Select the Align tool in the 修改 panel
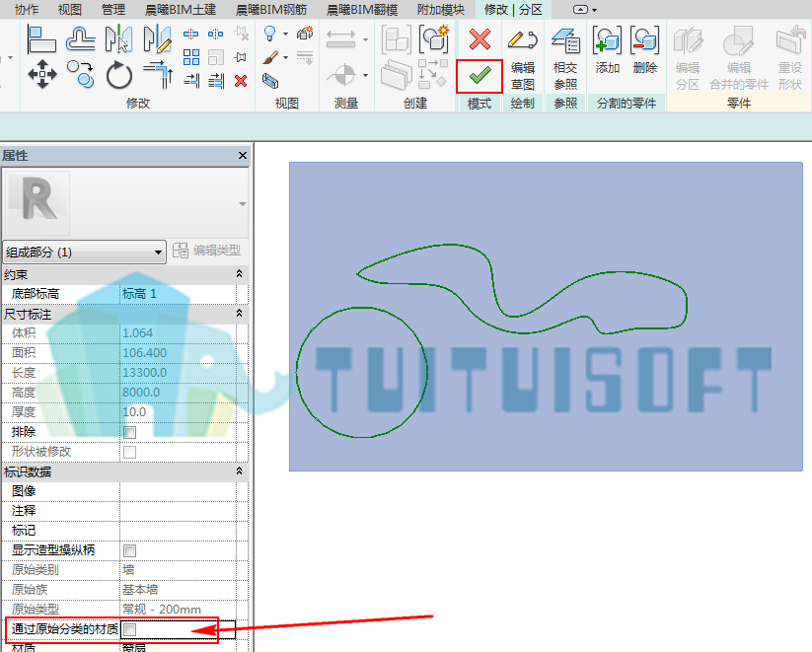The height and width of the screenshot is (652, 812). point(41,38)
